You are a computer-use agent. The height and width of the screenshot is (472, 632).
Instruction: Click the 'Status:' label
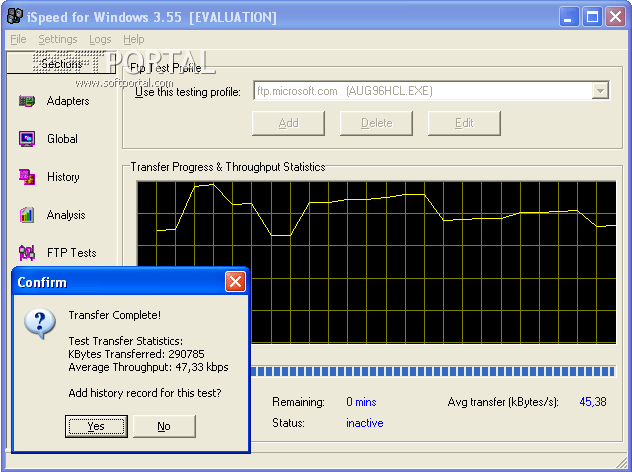288,423
